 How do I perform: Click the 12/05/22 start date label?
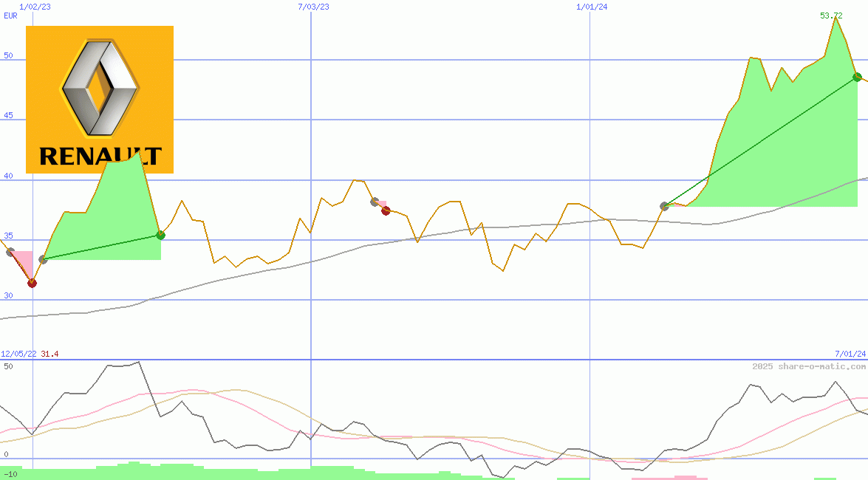[18, 354]
